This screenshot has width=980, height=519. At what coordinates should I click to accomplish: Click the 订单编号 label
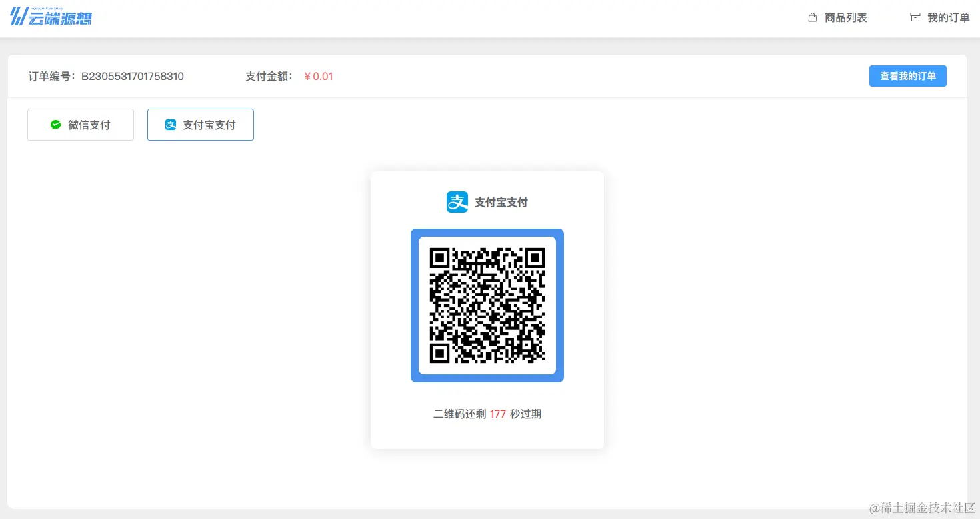coord(52,76)
